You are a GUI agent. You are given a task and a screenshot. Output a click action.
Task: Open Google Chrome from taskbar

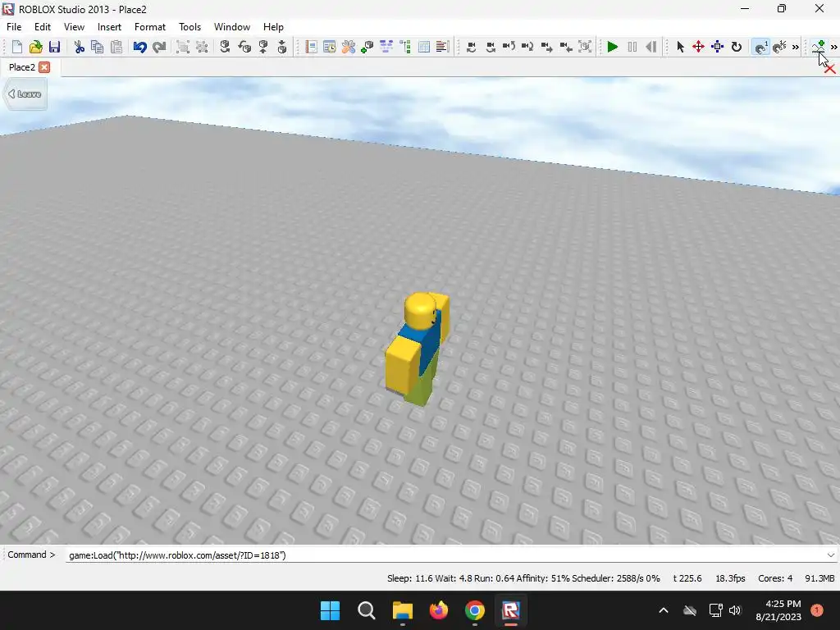coord(475,610)
